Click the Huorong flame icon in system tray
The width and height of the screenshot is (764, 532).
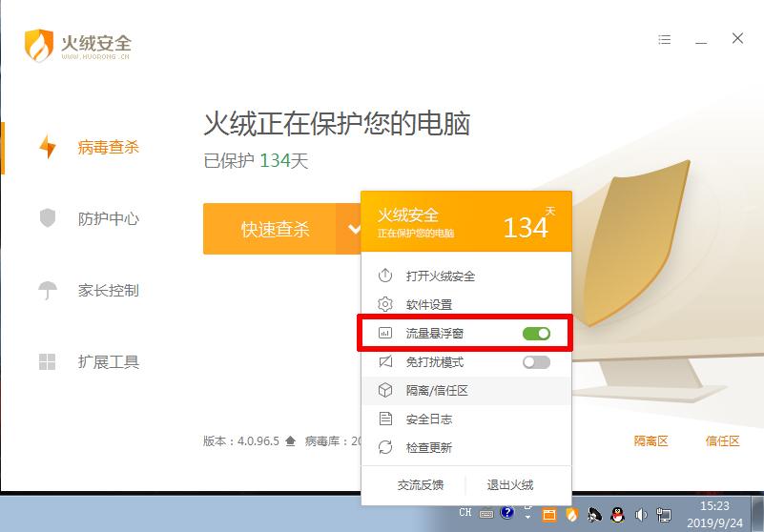(572, 515)
